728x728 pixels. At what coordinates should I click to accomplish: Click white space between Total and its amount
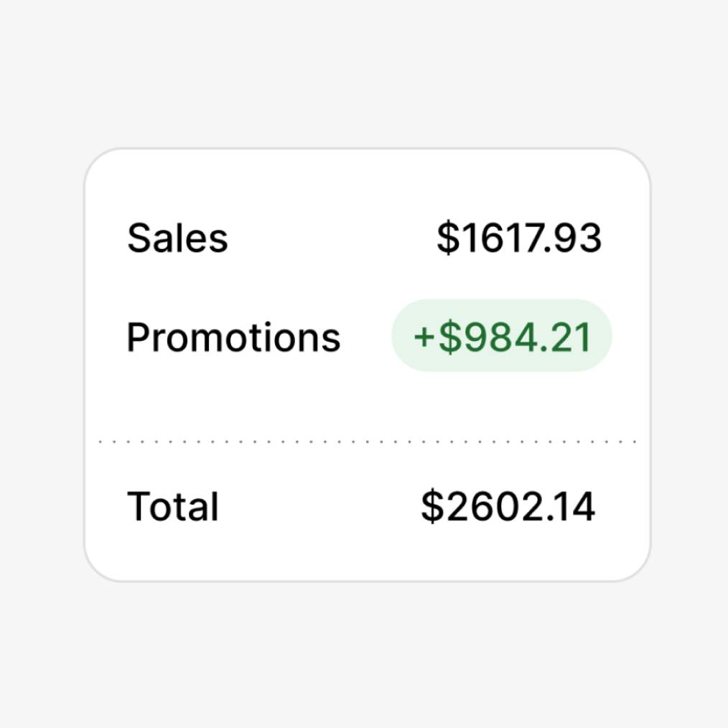319,506
